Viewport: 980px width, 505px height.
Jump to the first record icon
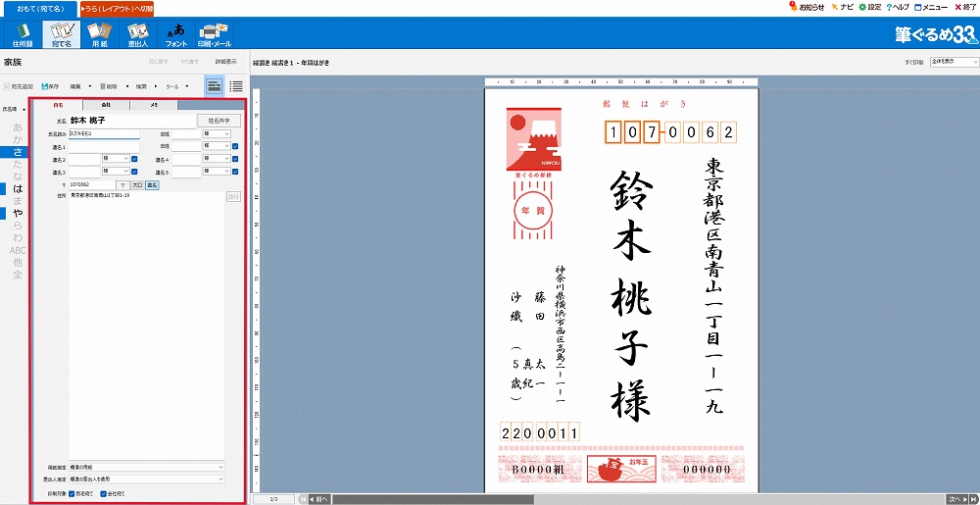click(x=303, y=499)
